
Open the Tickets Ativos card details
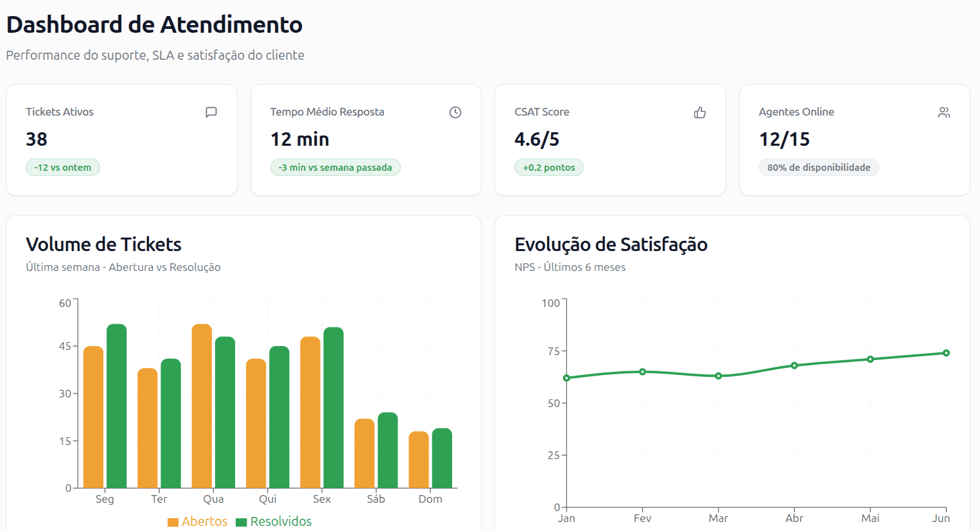121,139
